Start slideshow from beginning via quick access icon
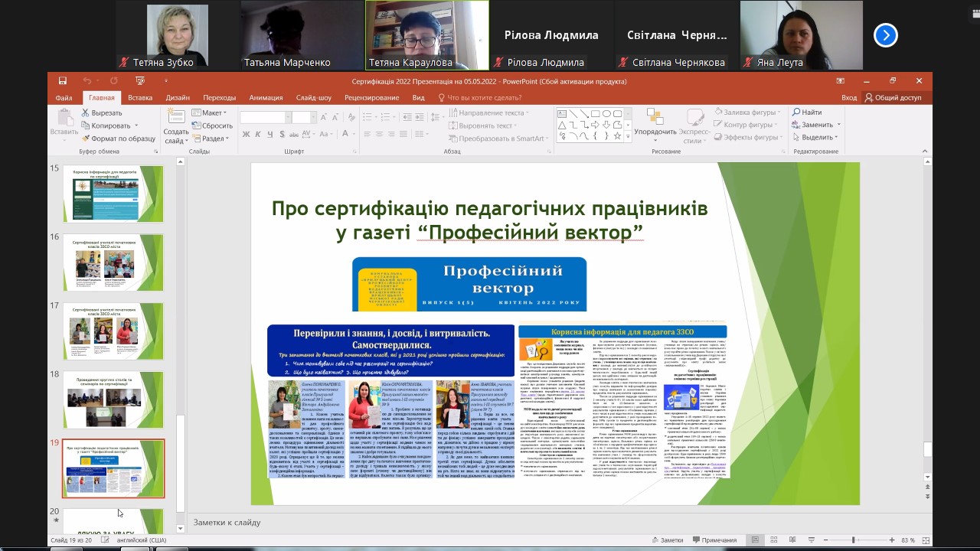Viewport: 980px width, 551px height. 140,80
